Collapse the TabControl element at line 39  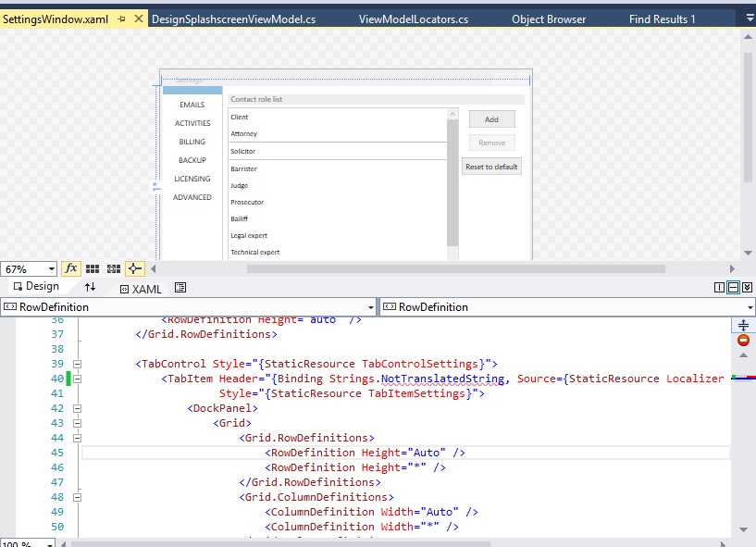[78, 364]
